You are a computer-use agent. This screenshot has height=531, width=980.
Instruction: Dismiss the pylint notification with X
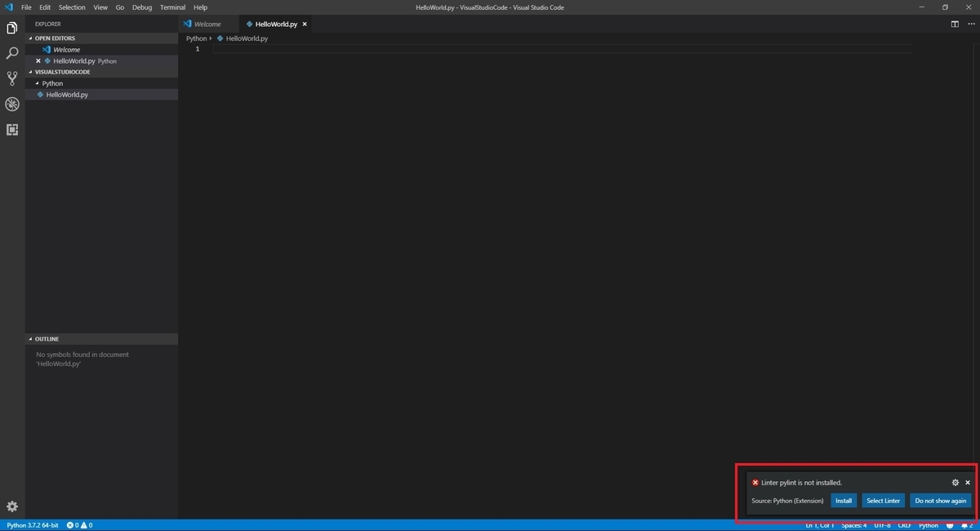pyautogui.click(x=968, y=483)
